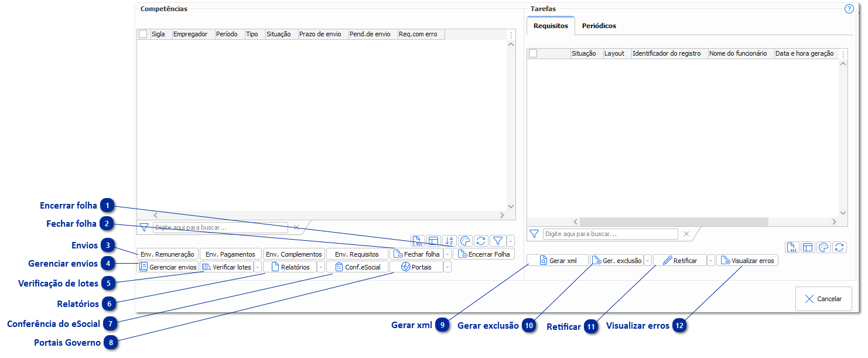Open filter dropdown arrow in Competências toolbar

coord(511,240)
